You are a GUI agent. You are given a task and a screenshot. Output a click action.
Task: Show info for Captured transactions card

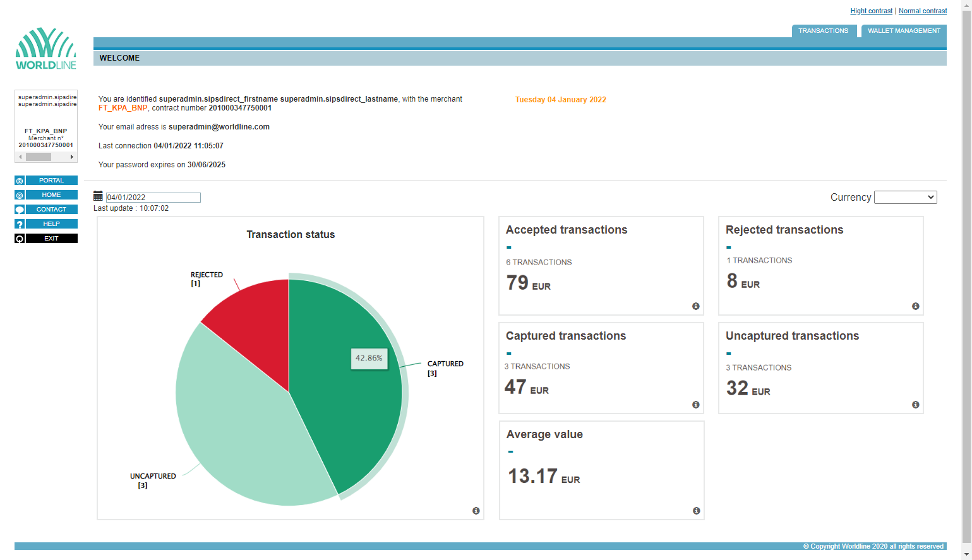pyautogui.click(x=696, y=405)
